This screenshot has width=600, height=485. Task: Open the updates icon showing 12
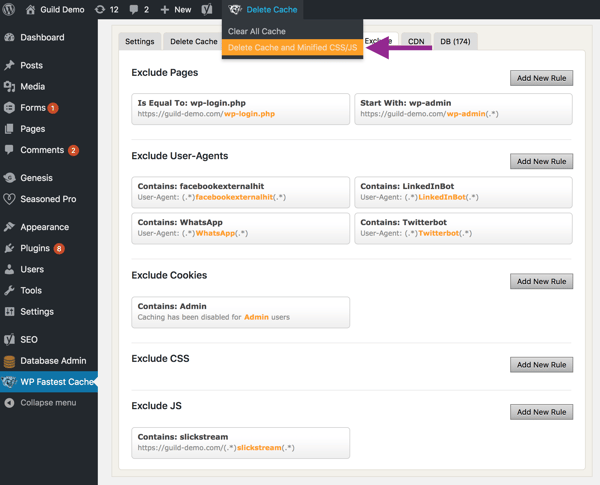coord(100,10)
